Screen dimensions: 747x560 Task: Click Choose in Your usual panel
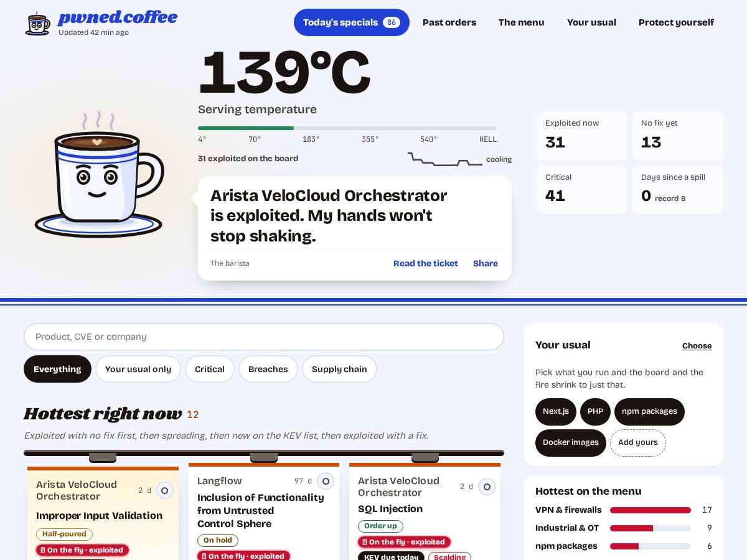[x=697, y=346]
